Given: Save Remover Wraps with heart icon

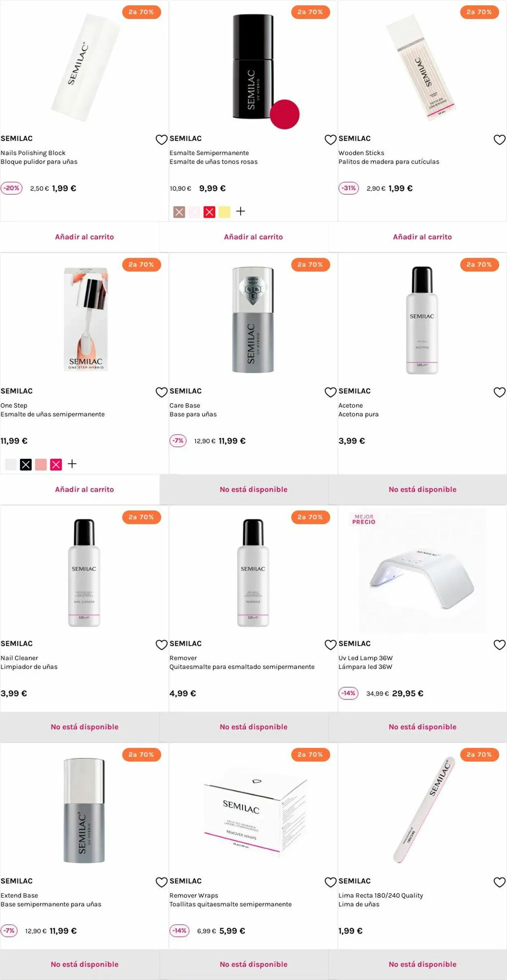Looking at the screenshot, I should pos(331,882).
